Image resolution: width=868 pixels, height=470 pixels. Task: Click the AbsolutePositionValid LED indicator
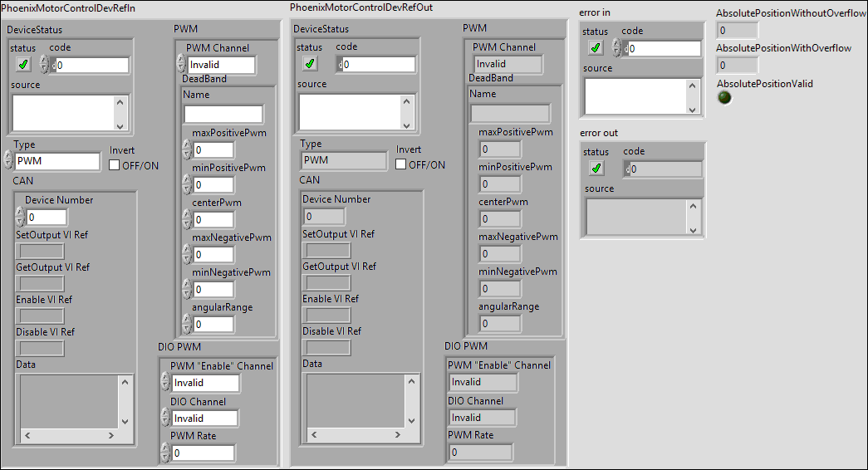(x=724, y=98)
